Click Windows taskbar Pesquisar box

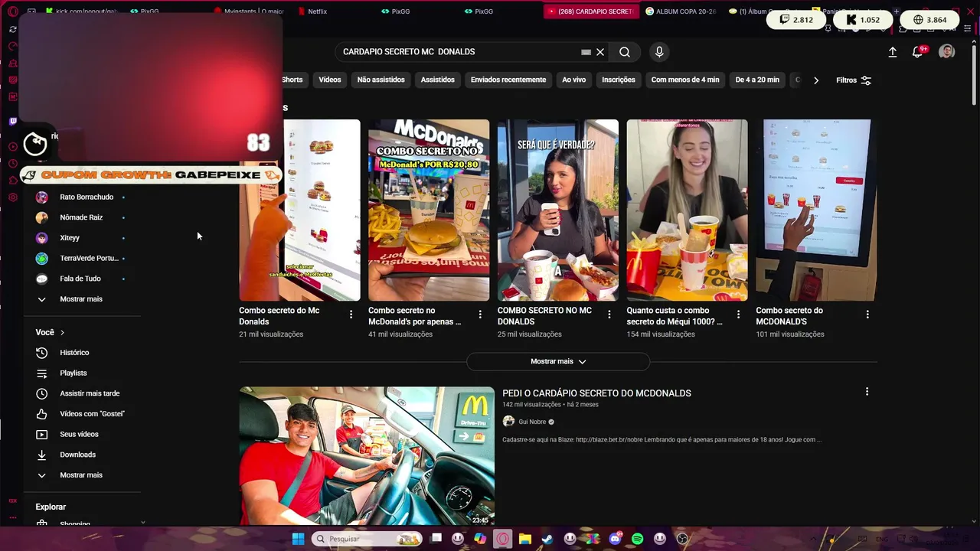tap(367, 539)
